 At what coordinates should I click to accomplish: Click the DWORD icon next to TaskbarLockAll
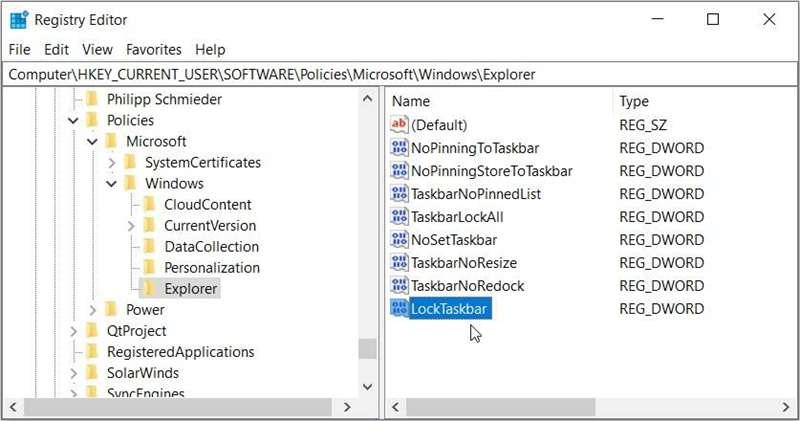click(400, 217)
